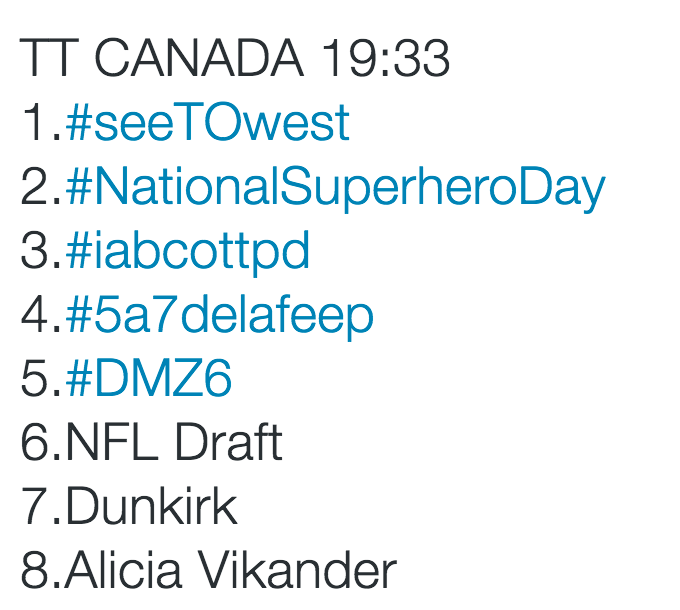Visit the #5a7delafeep hashtag link
This screenshot has width=680, height=610.
coord(219,316)
